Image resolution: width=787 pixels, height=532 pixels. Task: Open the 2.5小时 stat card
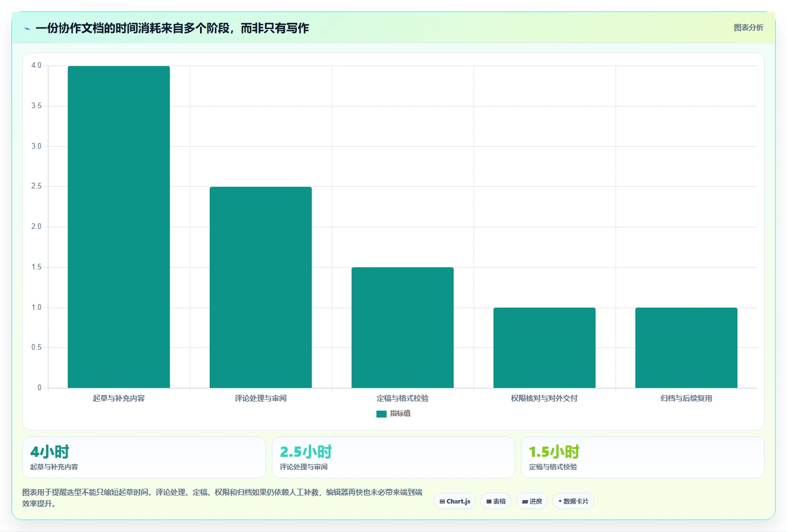coord(393,457)
